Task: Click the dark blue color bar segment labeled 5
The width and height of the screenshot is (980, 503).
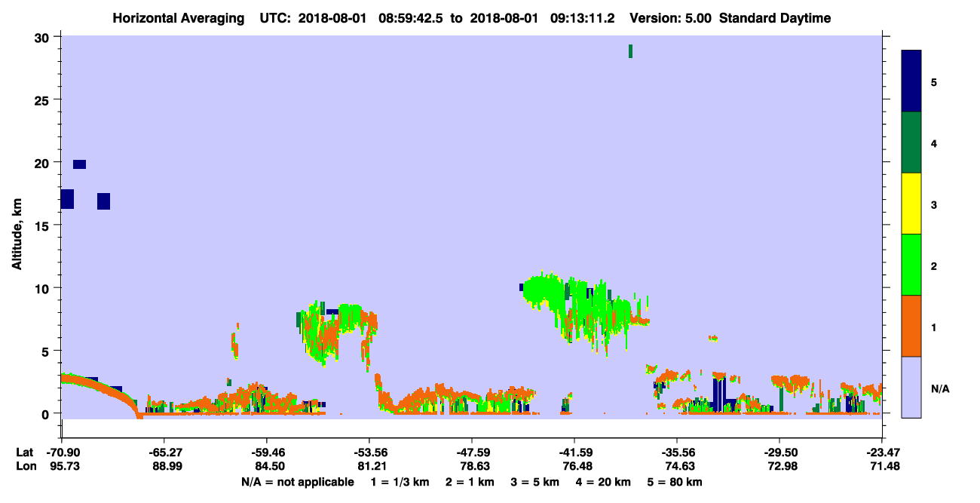Action: (911, 81)
